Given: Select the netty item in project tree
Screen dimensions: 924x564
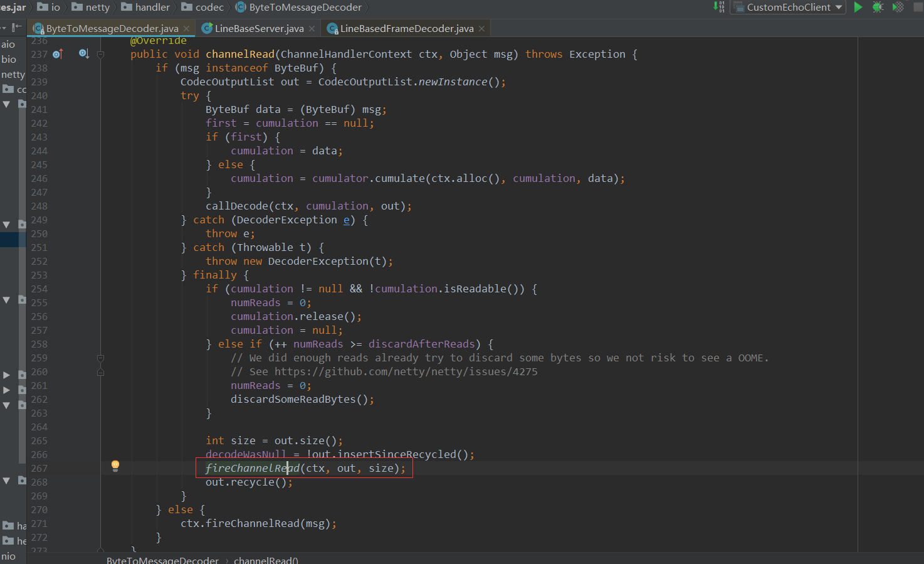Looking at the screenshot, I should 13,74.
